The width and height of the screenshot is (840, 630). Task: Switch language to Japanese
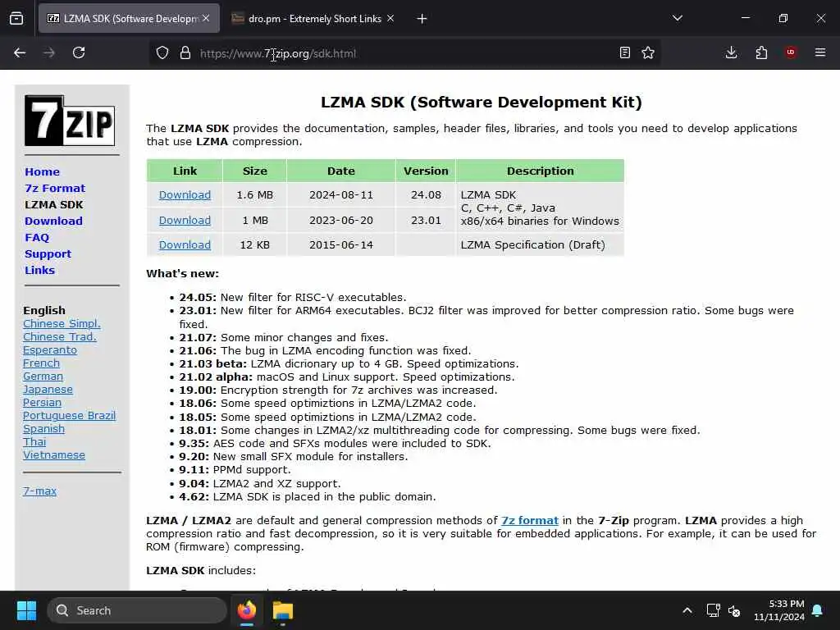pos(48,390)
